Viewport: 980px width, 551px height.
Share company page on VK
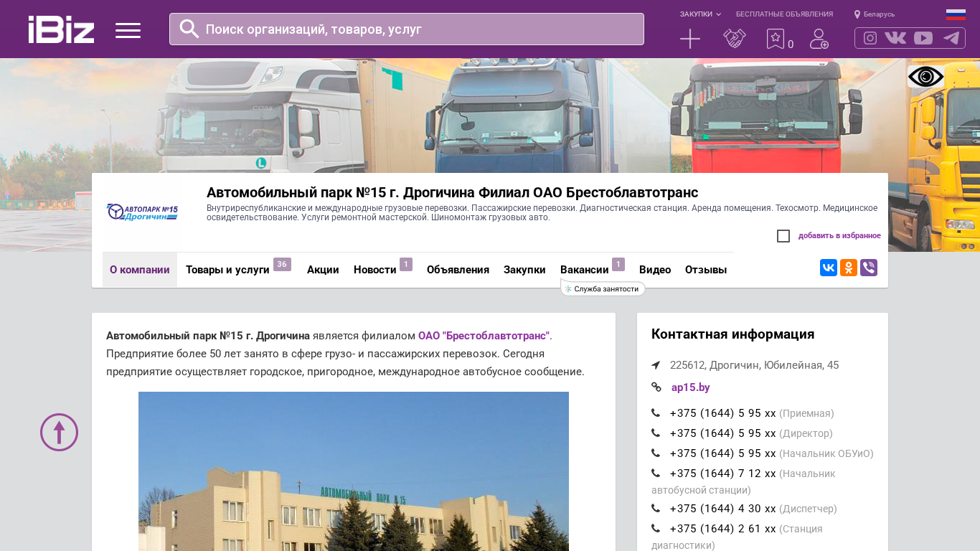pos(829,268)
